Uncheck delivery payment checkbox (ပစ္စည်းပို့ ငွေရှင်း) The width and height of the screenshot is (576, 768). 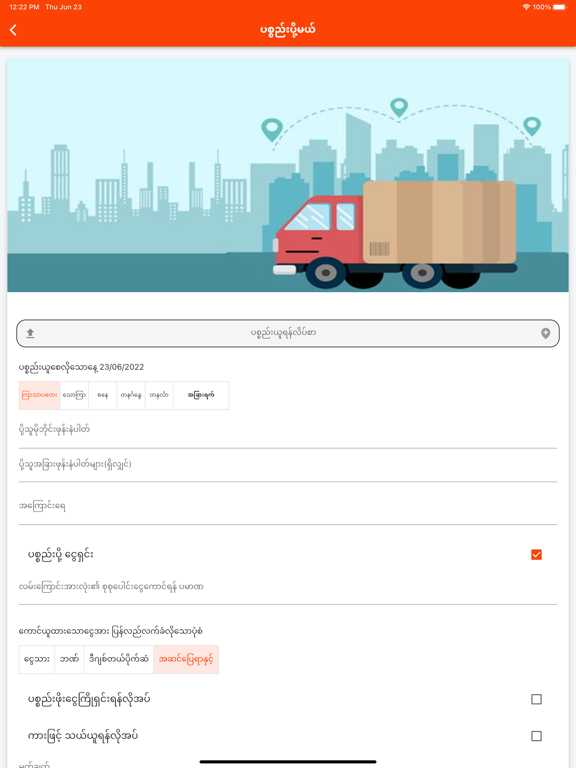click(x=536, y=554)
